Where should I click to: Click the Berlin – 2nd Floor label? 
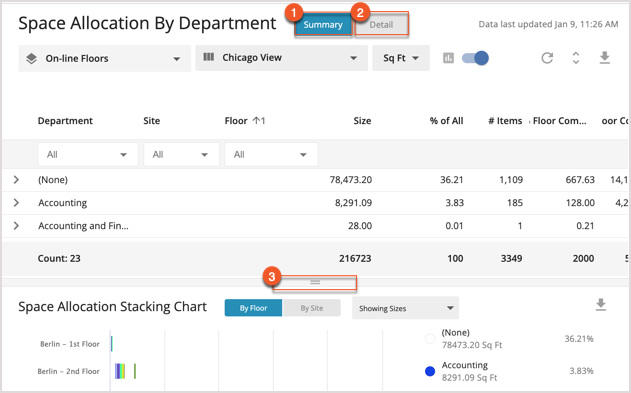[x=68, y=371]
